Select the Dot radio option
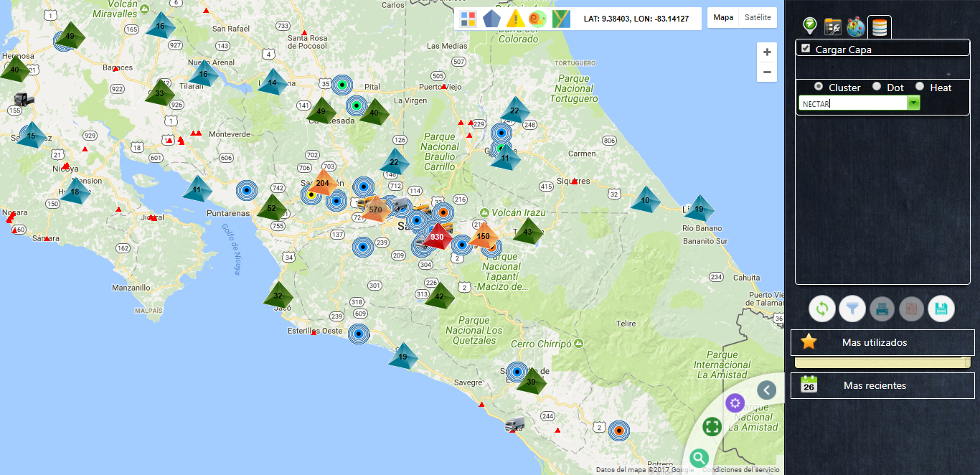 point(877,87)
